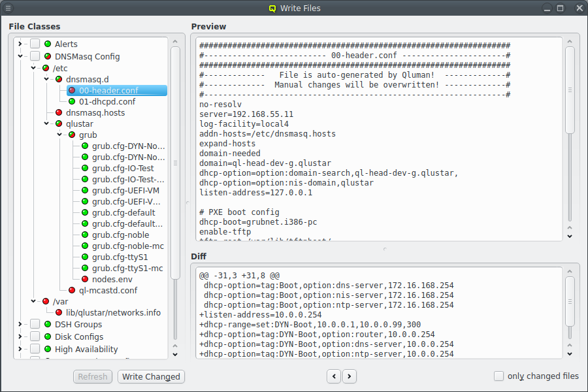Go to previous diff with left arrow
The height and width of the screenshot is (392, 588).
tap(334, 376)
